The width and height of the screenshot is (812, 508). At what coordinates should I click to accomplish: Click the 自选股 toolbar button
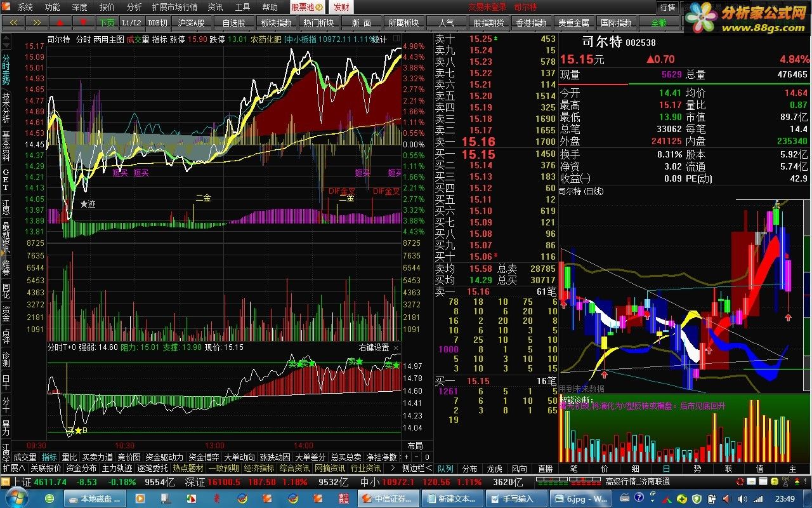[233, 22]
